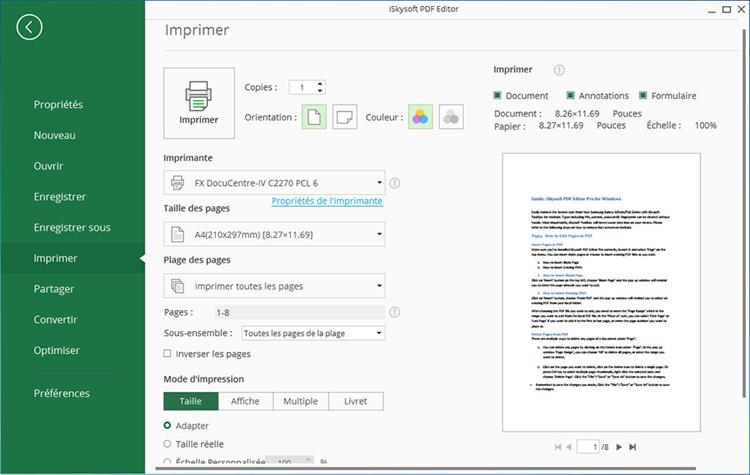
Task: Open the Imprimante printer dropdown
Action: coord(274,183)
